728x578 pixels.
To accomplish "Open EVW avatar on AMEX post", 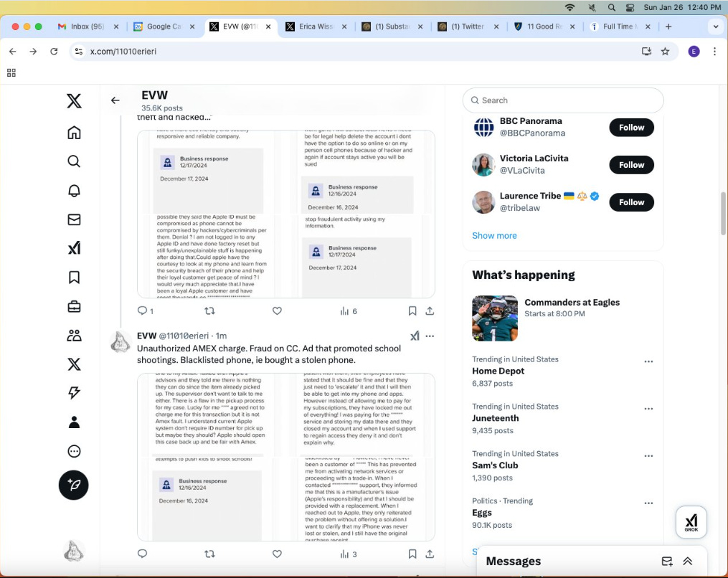I will (x=120, y=342).
